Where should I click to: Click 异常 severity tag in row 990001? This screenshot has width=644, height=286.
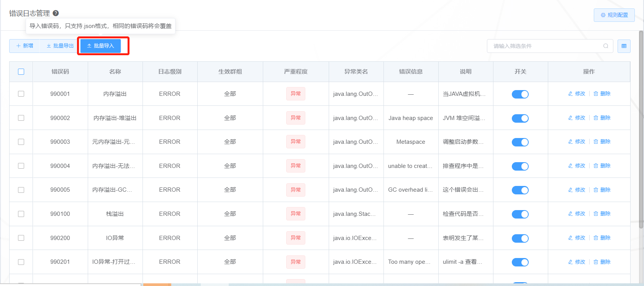[296, 94]
